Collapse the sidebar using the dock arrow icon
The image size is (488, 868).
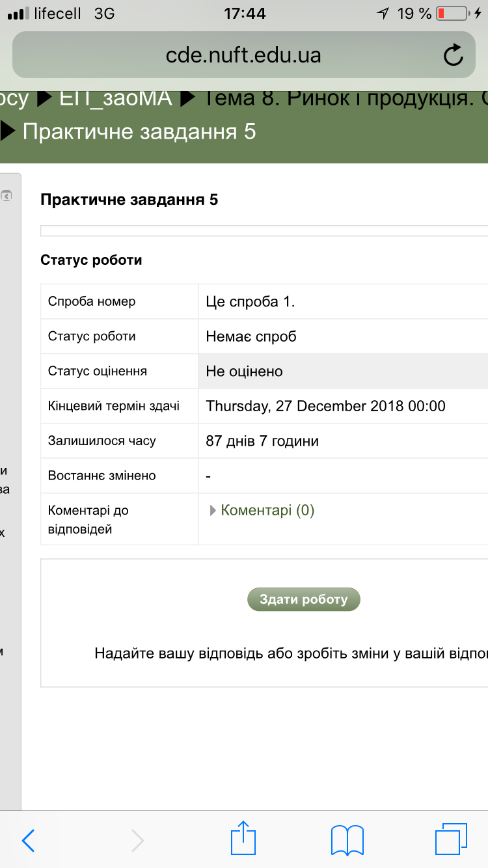(x=7, y=195)
